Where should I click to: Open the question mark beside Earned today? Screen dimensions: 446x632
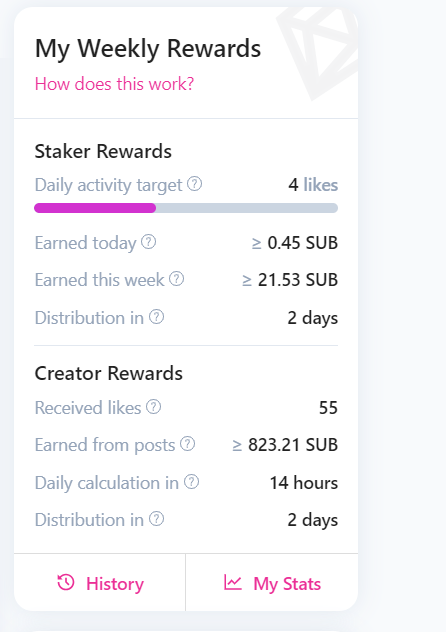coord(149,242)
